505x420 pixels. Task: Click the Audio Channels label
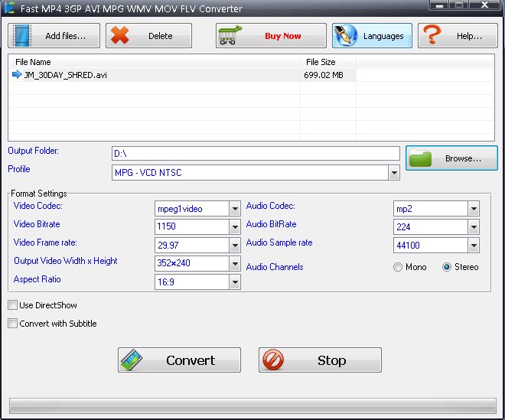coord(275,267)
